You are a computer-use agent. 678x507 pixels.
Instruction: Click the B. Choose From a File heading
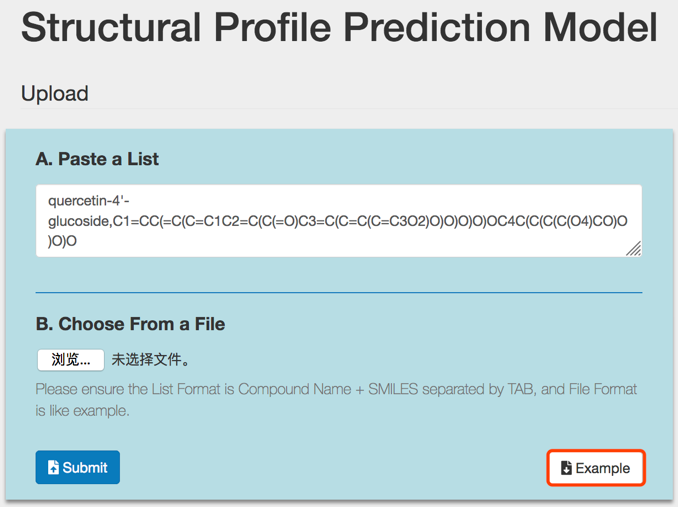[130, 324]
